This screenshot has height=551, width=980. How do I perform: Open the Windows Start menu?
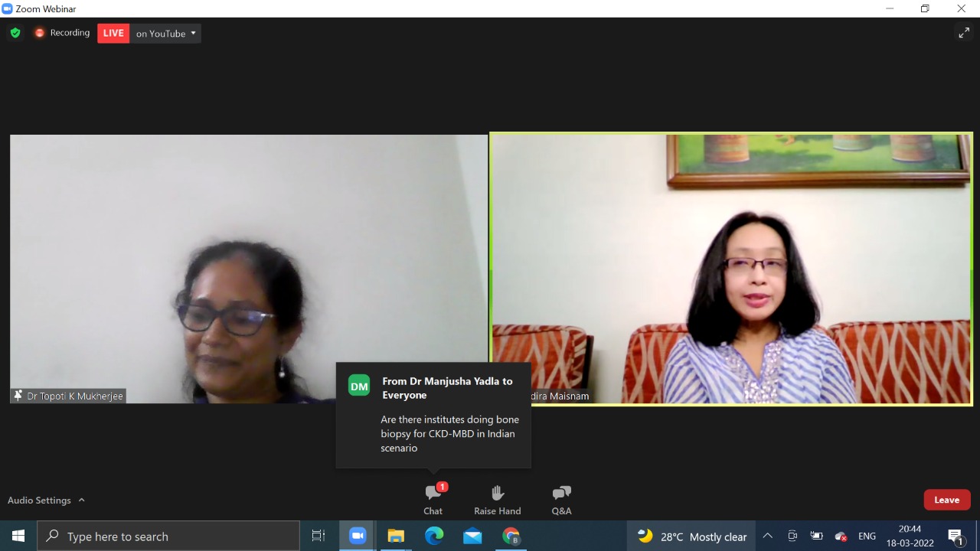coord(18,536)
